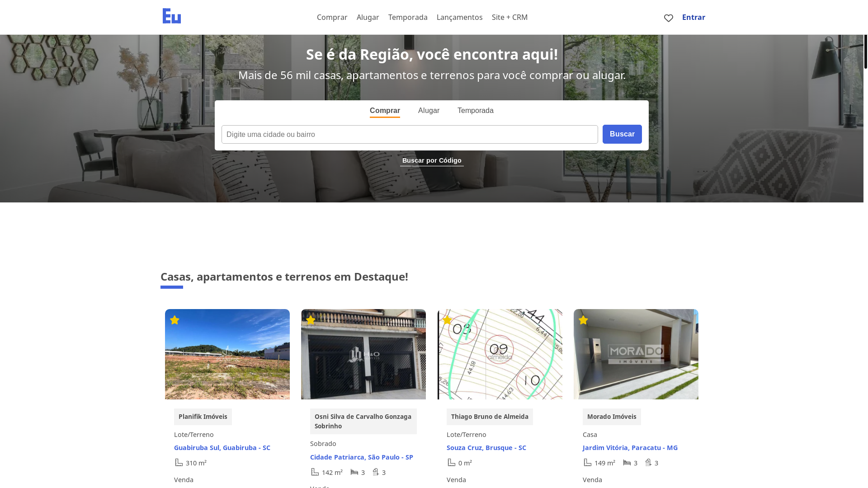
Task: Click Buscar por Código link
Action: click(x=432, y=161)
